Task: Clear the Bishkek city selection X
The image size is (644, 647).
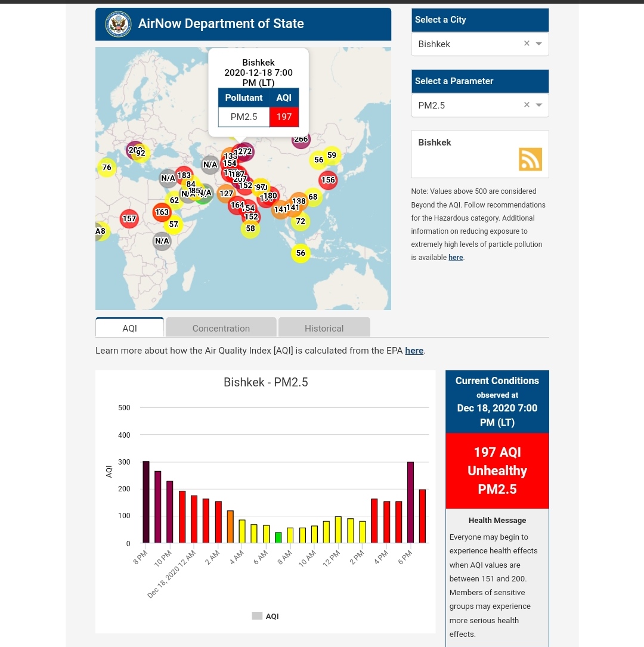Action: click(527, 44)
